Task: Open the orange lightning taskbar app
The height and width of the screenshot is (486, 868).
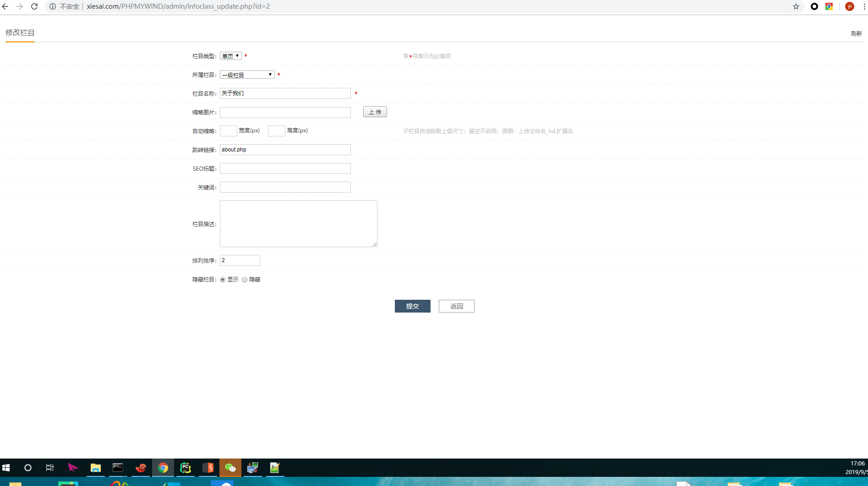Action: coord(208,468)
